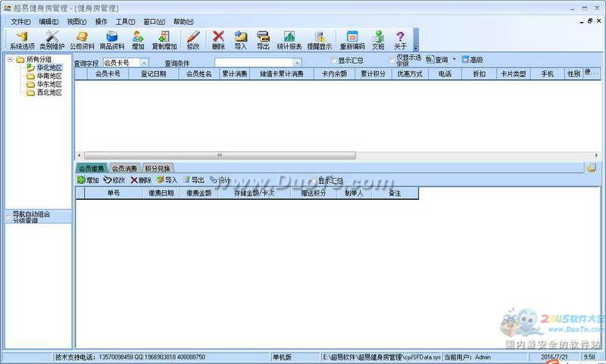Click the 导入 import icon in main toolbar
606x364 pixels.
point(240,40)
